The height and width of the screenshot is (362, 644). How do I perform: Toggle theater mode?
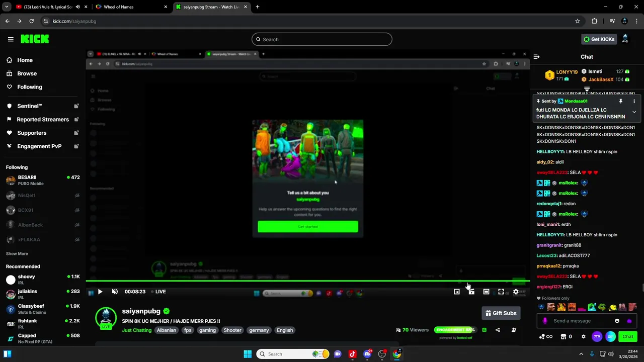point(486,292)
